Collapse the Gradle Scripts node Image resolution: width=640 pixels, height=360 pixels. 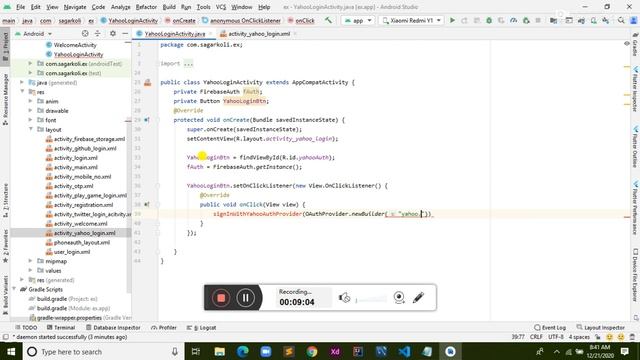14,289
